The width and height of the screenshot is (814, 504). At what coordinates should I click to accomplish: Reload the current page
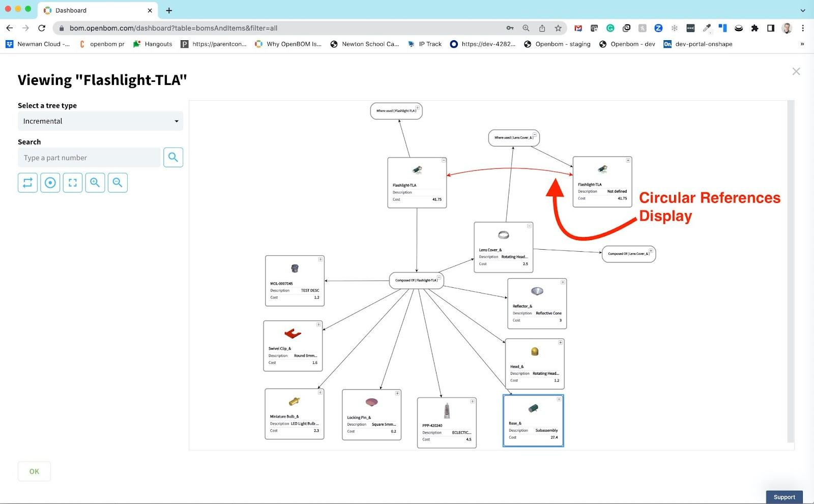pos(42,28)
